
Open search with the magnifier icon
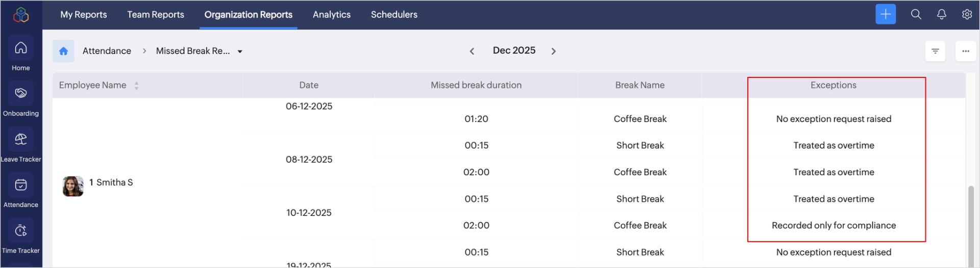916,14
